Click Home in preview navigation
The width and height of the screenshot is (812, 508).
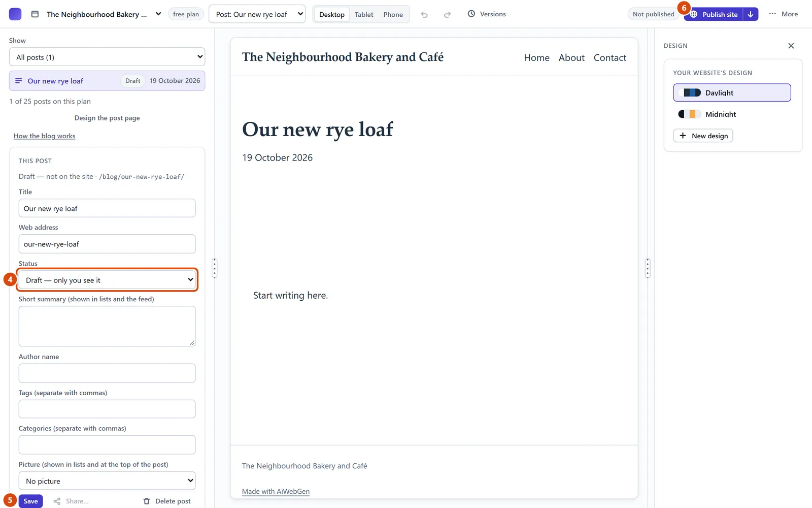coord(537,58)
